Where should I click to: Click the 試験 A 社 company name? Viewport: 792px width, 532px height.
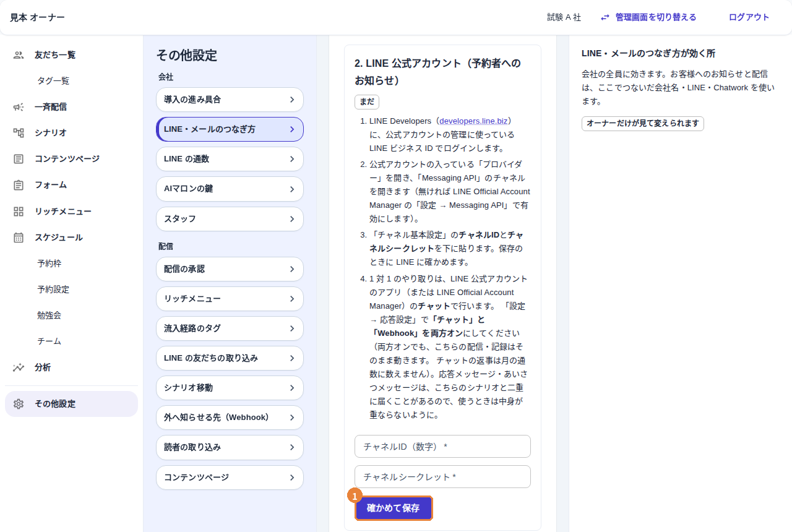tap(564, 17)
